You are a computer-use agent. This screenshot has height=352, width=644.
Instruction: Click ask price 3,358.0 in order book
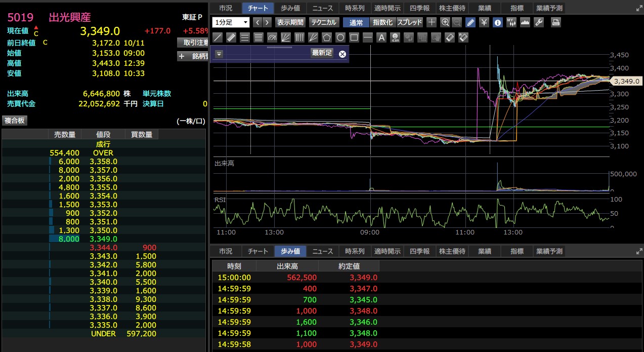[103, 161]
